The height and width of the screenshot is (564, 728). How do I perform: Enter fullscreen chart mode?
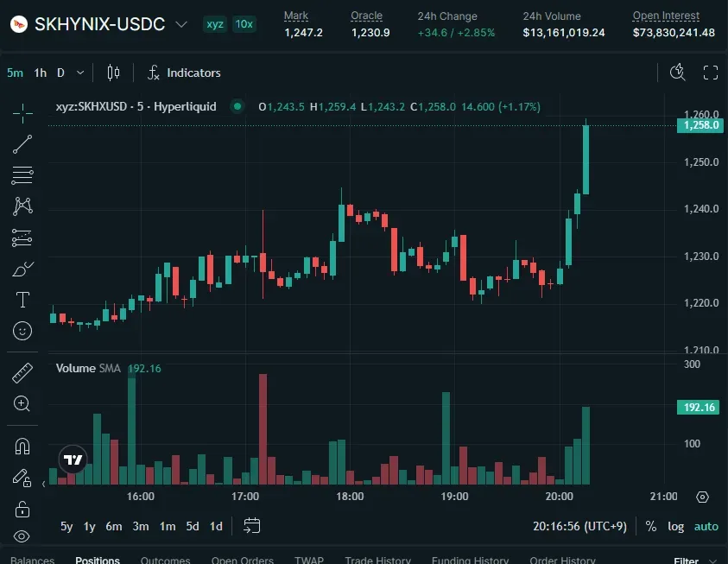[x=711, y=73]
